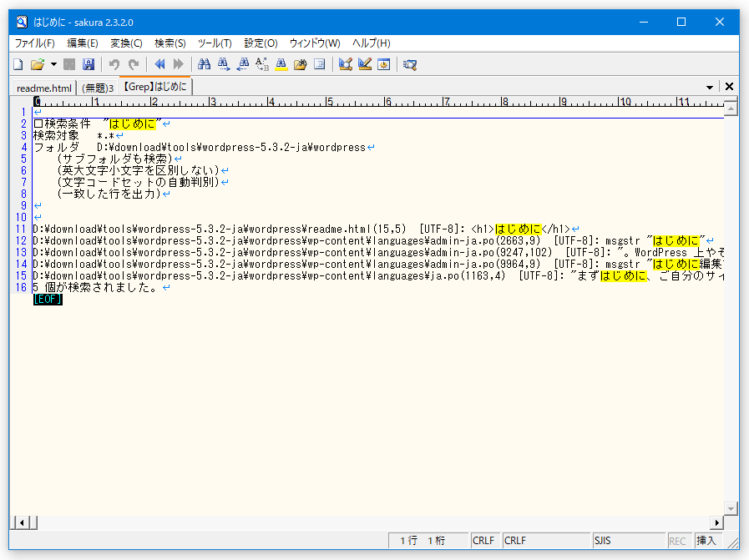
Task: Click line number 11 in the gutter
Action: tap(21, 230)
